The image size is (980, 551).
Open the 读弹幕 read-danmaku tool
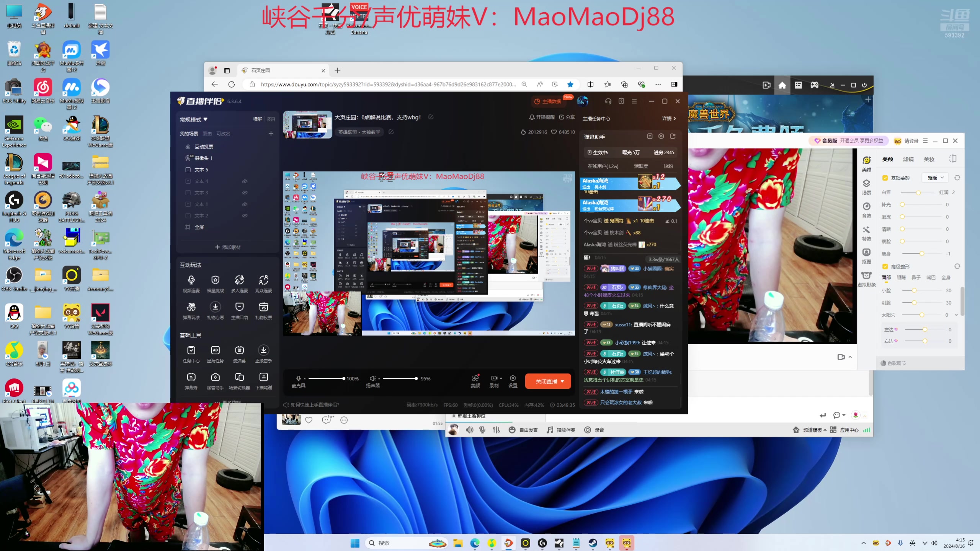(239, 354)
